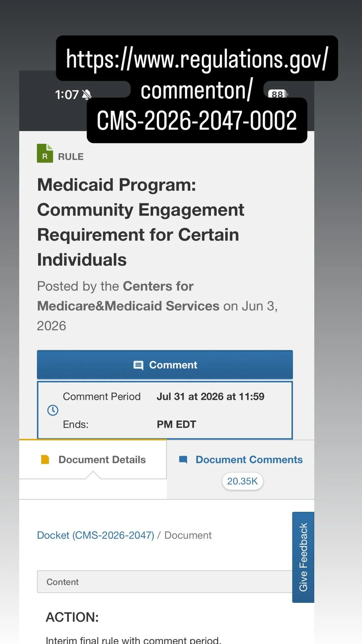Click the Jul 31 comment period deadline
The width and height of the screenshot is (362, 644).
[x=210, y=410]
